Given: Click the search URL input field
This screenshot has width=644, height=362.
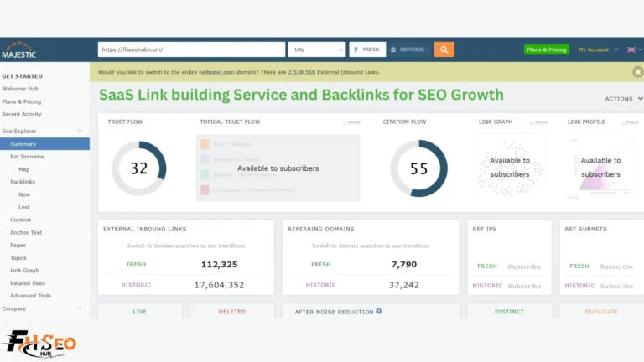Looking at the screenshot, I should click(191, 49).
